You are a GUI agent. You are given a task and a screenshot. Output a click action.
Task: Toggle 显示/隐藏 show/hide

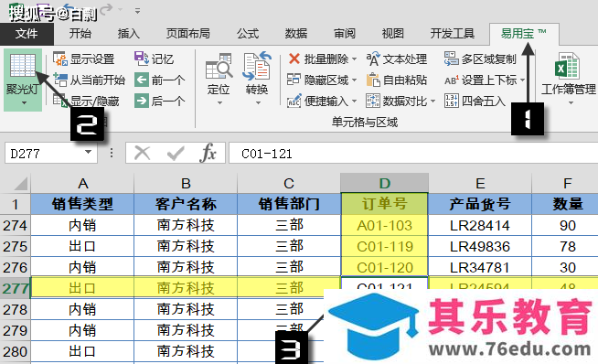pos(86,102)
